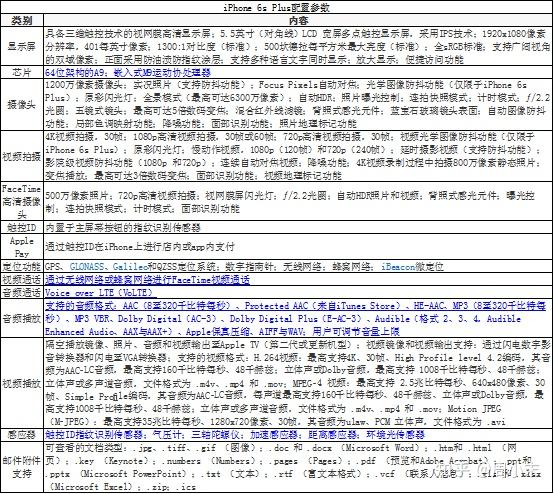The height and width of the screenshot is (494, 554).
Task: Click the '定位功能' category cell
Action: tap(22, 266)
